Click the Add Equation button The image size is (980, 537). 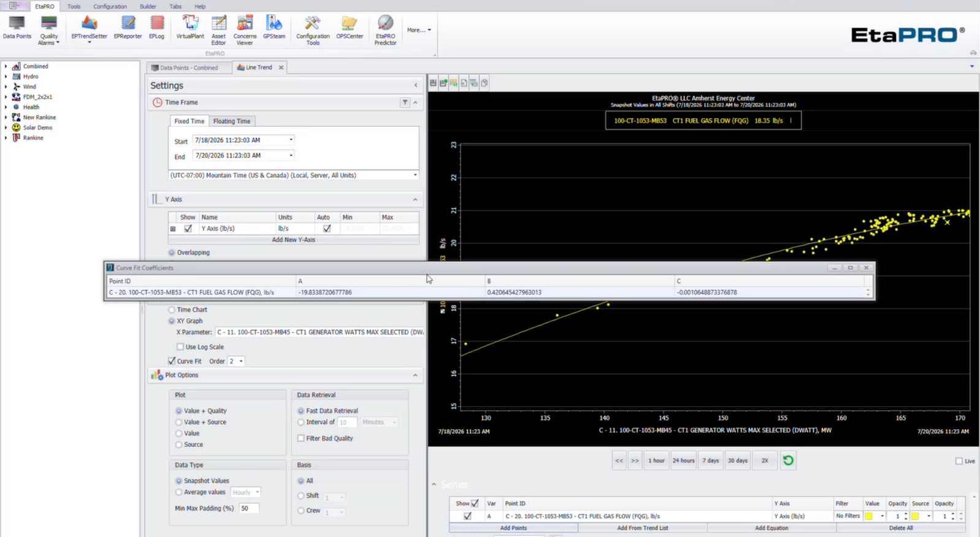771,528
